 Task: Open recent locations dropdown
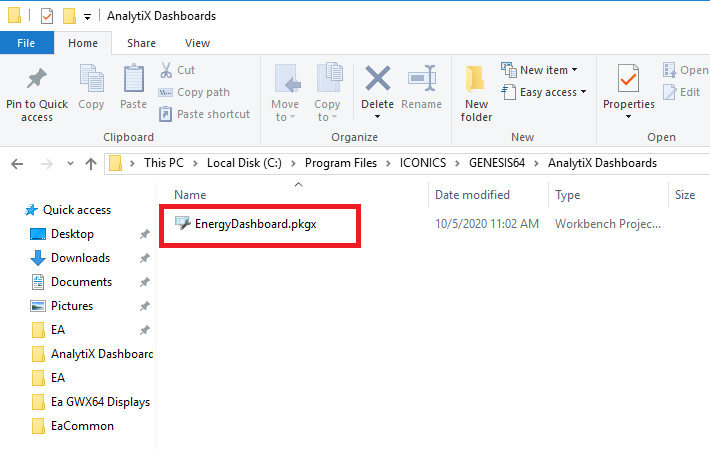tap(70, 163)
